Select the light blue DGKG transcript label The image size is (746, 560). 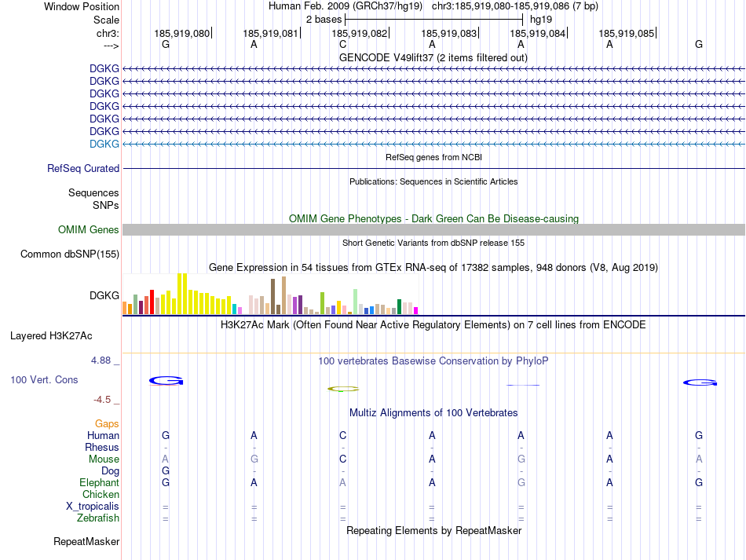104,144
